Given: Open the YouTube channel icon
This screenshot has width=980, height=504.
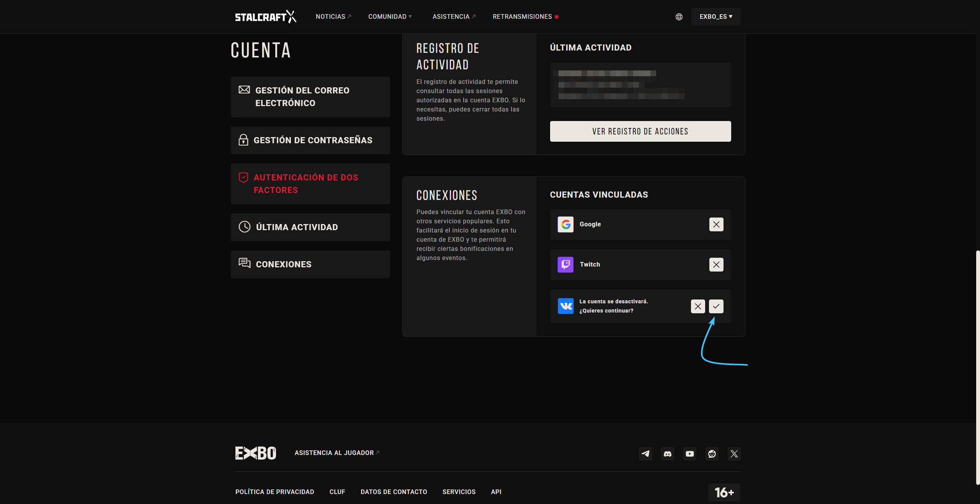Looking at the screenshot, I should click(690, 454).
